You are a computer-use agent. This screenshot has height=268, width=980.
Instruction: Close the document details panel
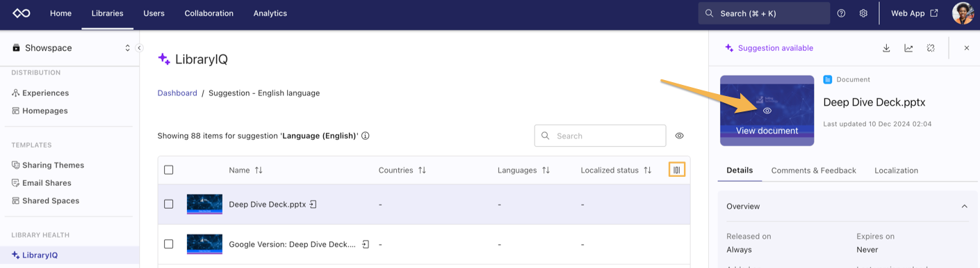pyautogui.click(x=967, y=48)
